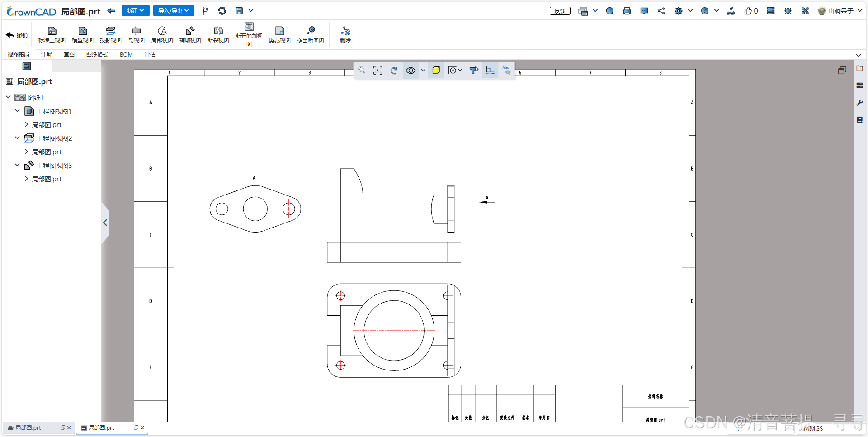Viewport: 868px width, 437px height.
Task: Toggle the stacked lines list icon in the top bar
Action: pos(771,11)
